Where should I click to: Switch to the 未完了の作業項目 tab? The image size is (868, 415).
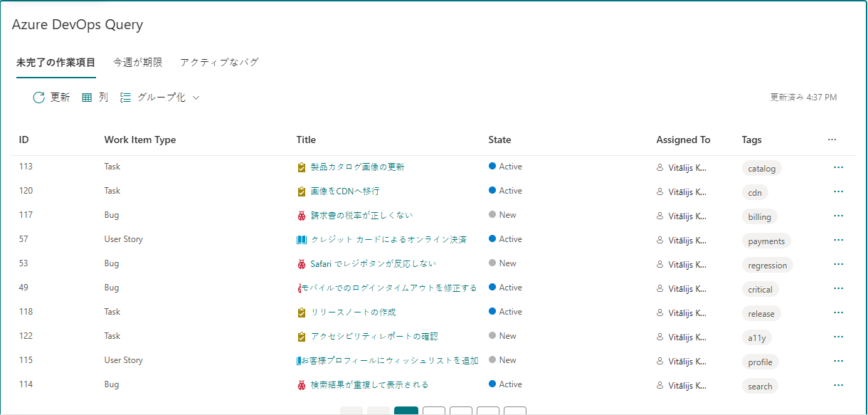[56, 63]
